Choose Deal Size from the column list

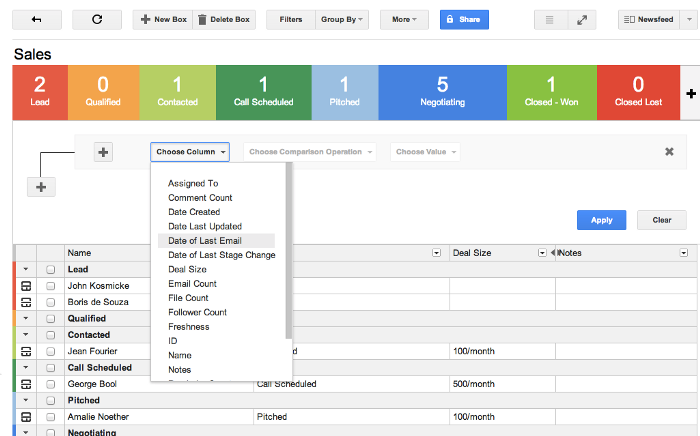pos(187,269)
